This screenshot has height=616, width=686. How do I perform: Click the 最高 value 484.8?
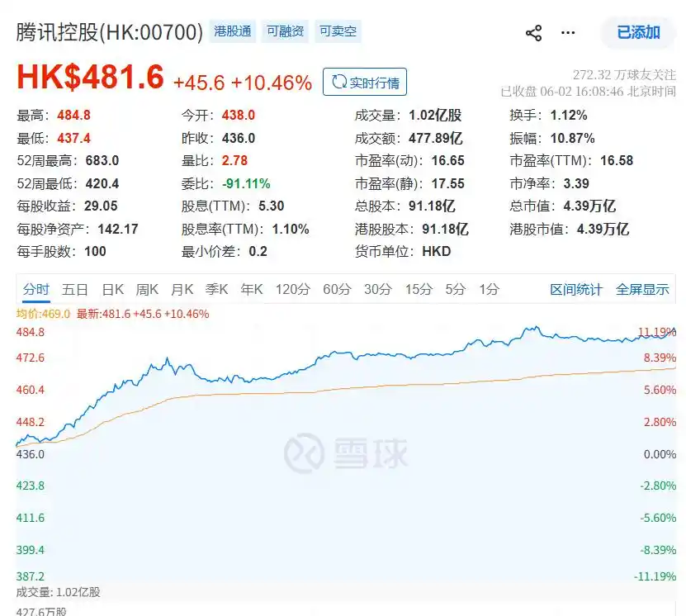point(74,116)
